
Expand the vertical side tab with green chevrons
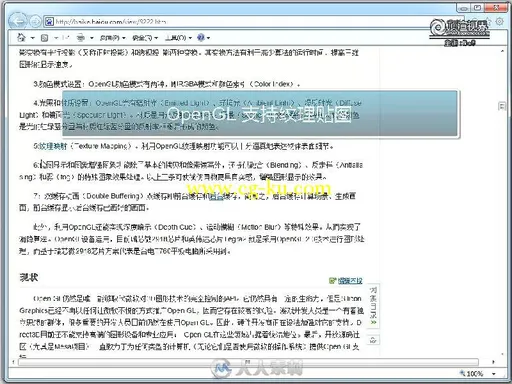[373, 306]
